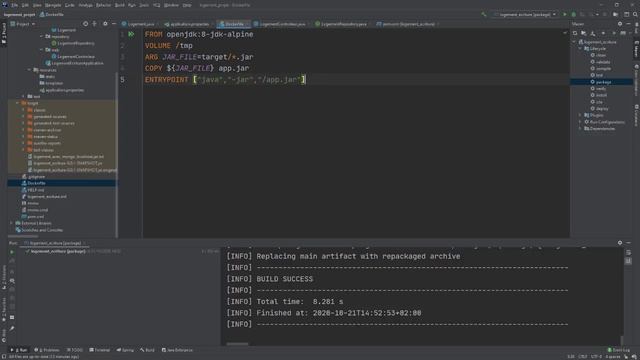Open Project panel settings gear
This screenshot has height=360, width=640.
point(105,24)
